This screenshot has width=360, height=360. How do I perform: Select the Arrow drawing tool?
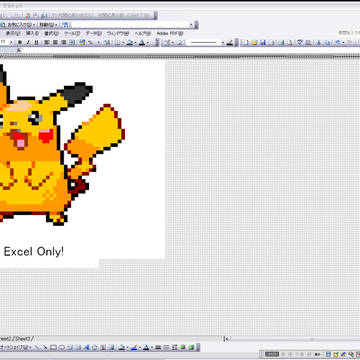pos(45,347)
